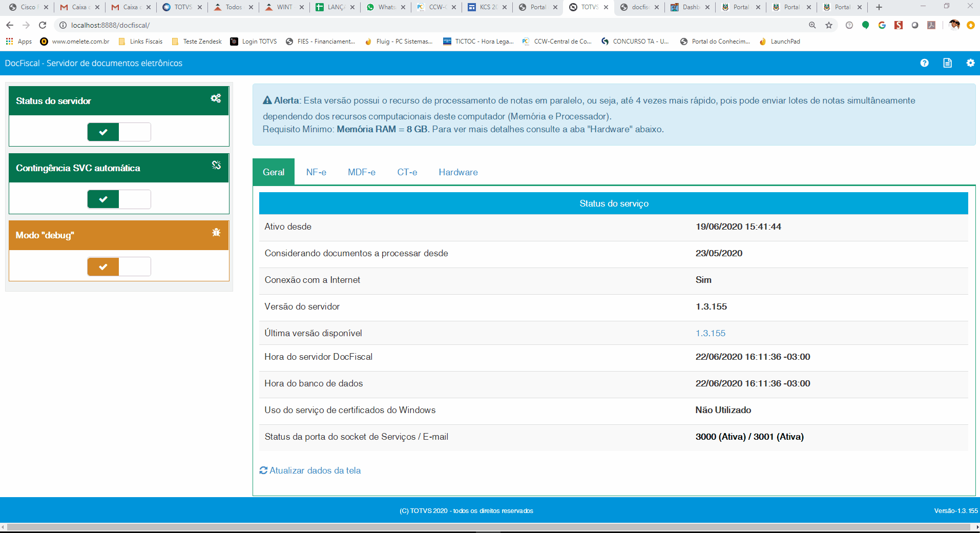
Task: Open the Login TOTVS bookmark
Action: (254, 42)
